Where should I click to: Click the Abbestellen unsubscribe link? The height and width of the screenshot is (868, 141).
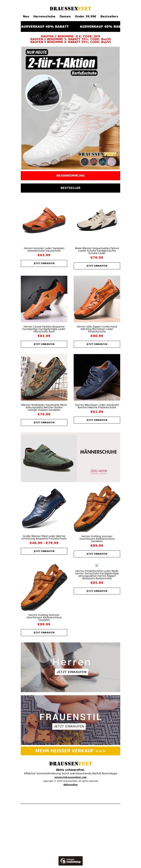[70, 784]
